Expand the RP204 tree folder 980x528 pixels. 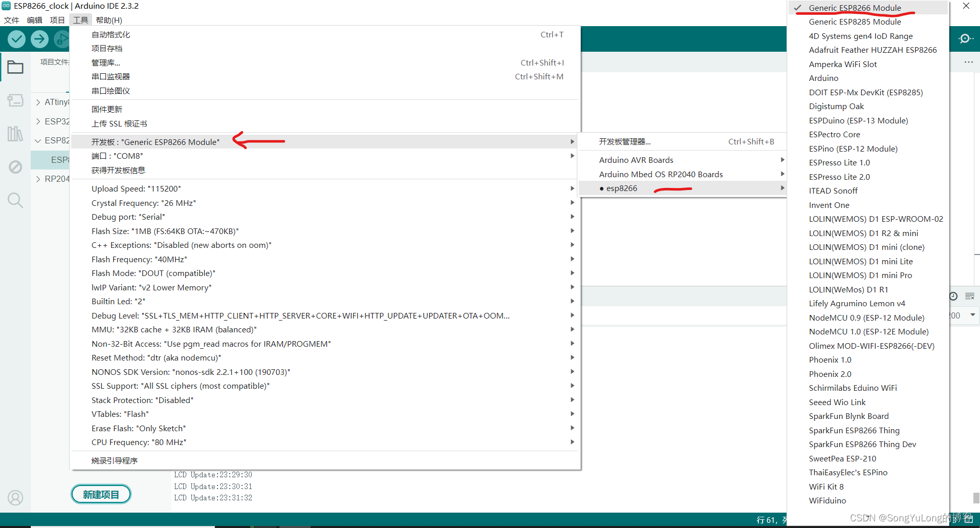(x=38, y=179)
